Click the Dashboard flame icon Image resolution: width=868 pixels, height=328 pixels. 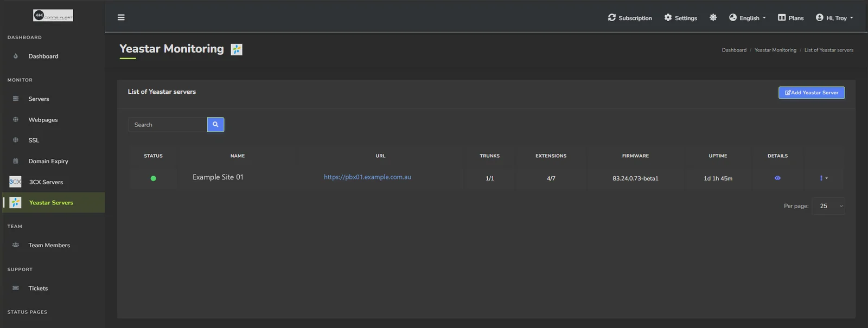tap(16, 56)
